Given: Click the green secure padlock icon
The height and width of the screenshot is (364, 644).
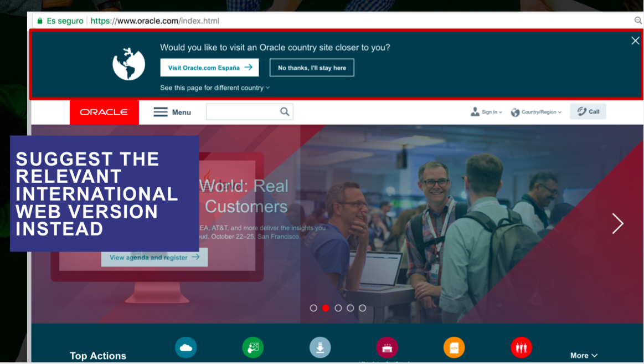Looking at the screenshot, I should [x=40, y=20].
